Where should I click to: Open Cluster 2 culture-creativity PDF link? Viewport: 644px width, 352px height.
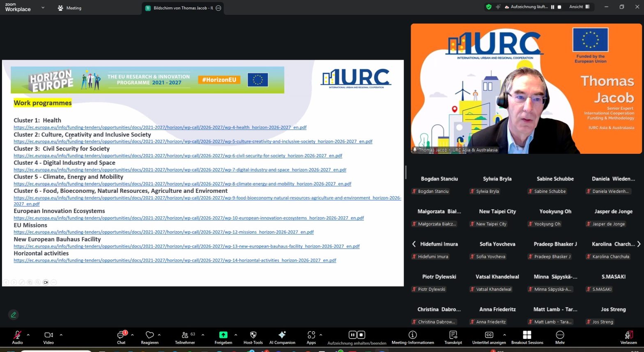click(193, 141)
